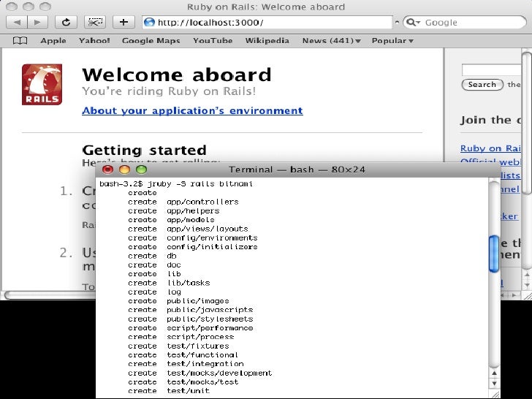The image size is (532, 399).
Task: Click the Getting started heading
Action: pyautogui.click(x=144, y=150)
